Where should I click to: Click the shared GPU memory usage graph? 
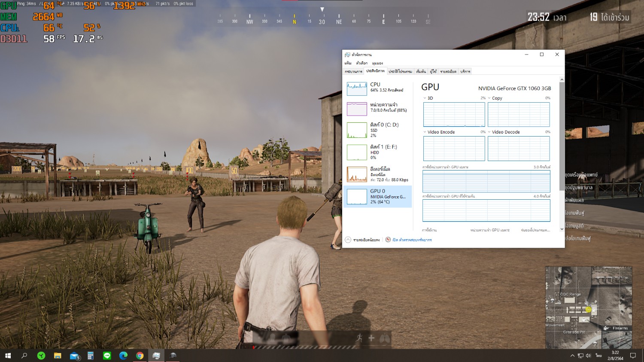(x=486, y=210)
